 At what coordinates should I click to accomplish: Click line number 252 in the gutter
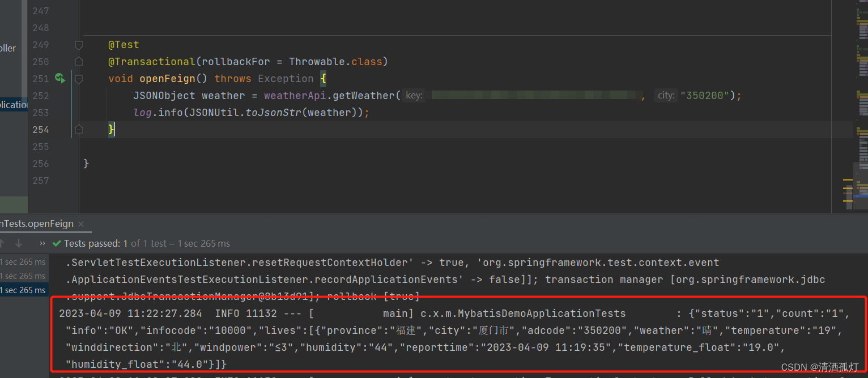click(40, 96)
